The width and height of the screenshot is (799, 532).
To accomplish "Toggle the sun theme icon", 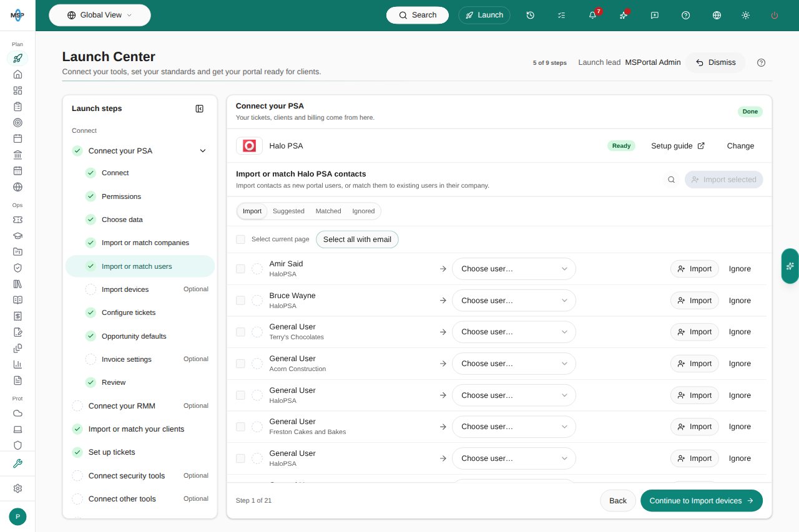I will [745, 15].
